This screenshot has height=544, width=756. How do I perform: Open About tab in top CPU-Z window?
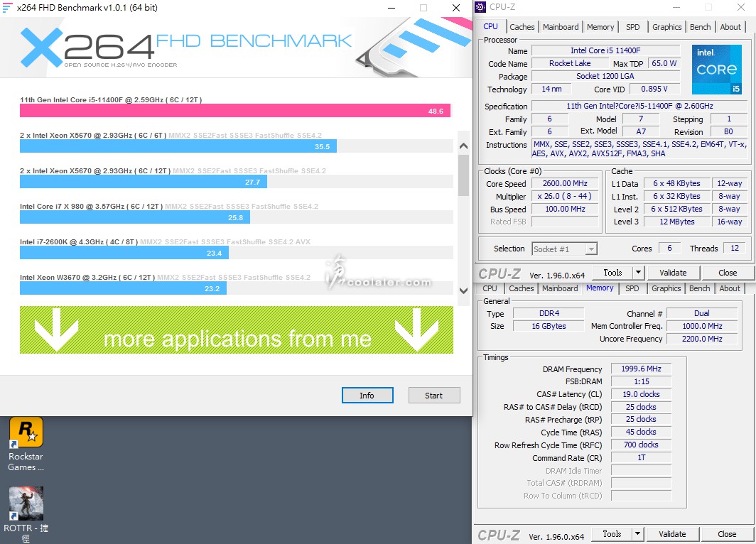point(730,27)
